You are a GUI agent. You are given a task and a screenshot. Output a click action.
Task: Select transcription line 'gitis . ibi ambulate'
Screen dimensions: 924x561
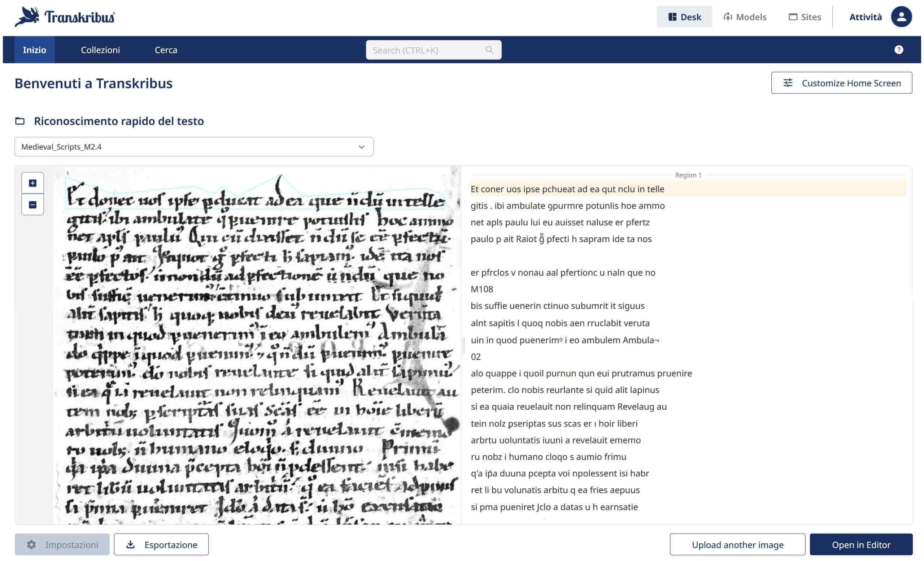567,206
